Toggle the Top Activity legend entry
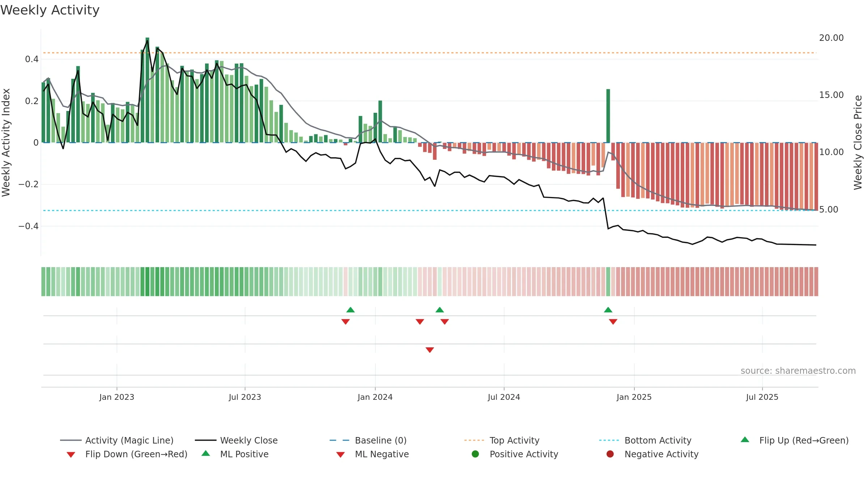868x488 pixels. click(502, 440)
